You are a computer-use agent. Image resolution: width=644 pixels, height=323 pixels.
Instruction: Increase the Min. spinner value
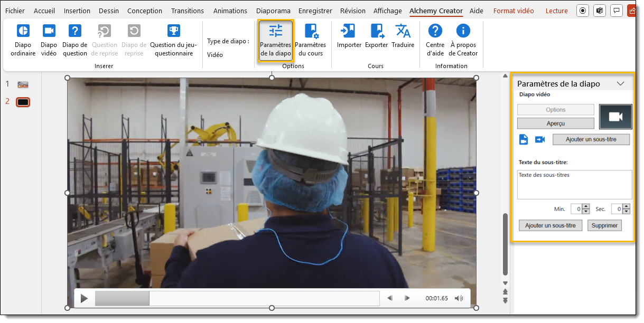coord(585,207)
